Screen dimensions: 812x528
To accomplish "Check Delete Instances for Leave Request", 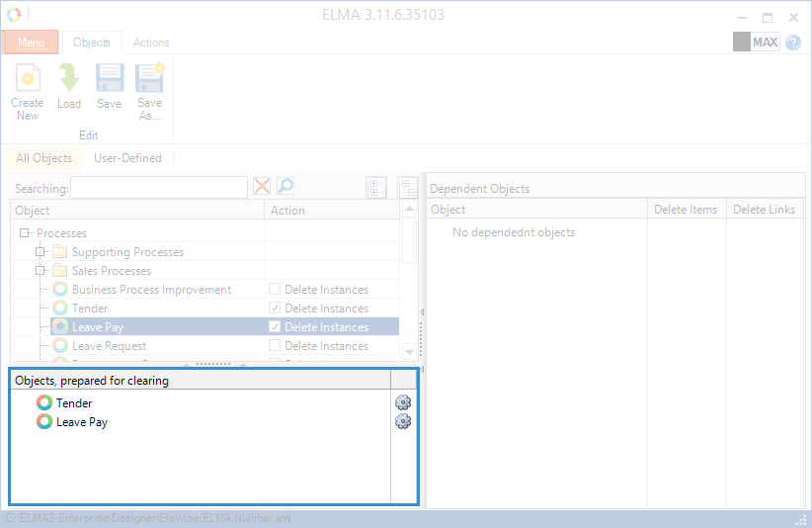I will [x=276, y=346].
